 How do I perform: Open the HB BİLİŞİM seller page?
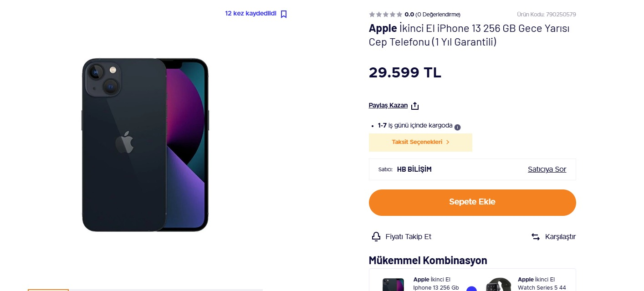pos(414,169)
